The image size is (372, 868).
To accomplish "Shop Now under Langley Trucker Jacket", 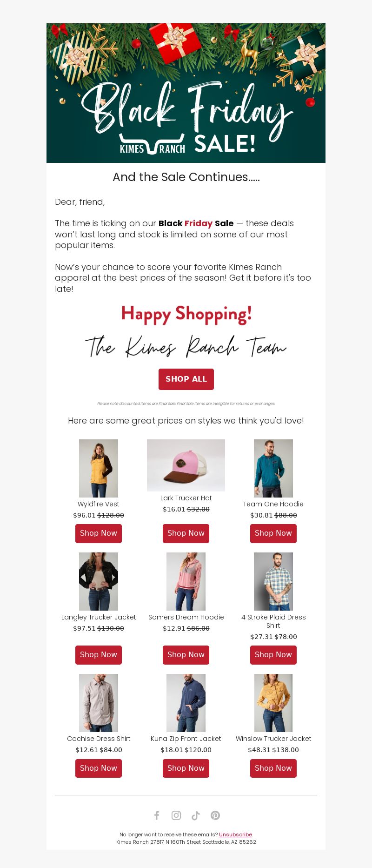I will (x=99, y=655).
